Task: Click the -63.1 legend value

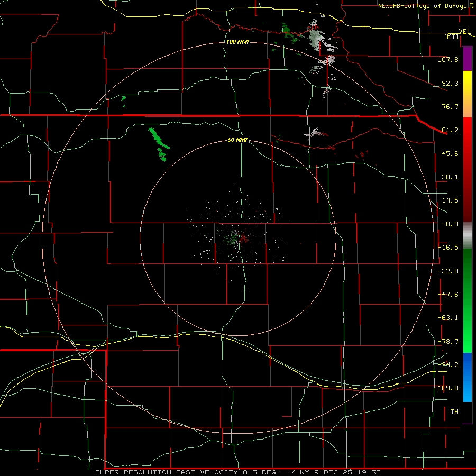Action: 448,318
